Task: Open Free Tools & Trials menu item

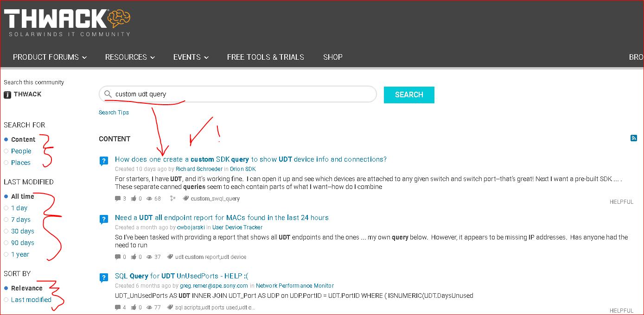Action: coord(265,57)
